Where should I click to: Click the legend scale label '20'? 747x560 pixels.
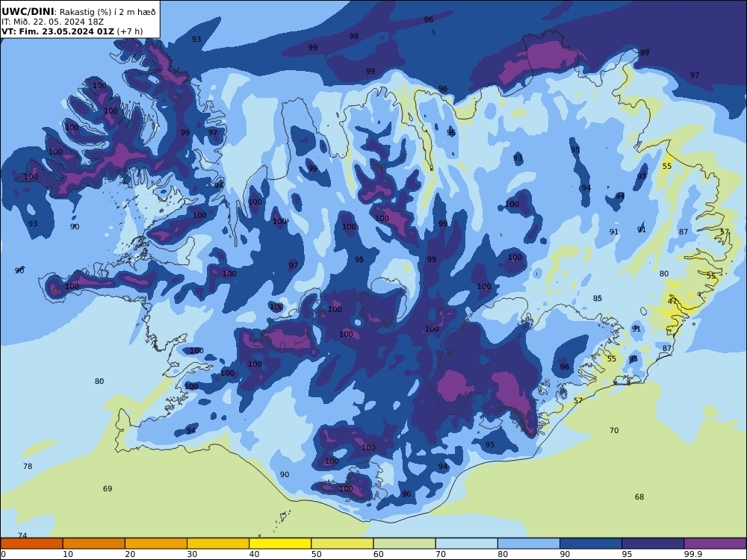pyautogui.click(x=130, y=554)
